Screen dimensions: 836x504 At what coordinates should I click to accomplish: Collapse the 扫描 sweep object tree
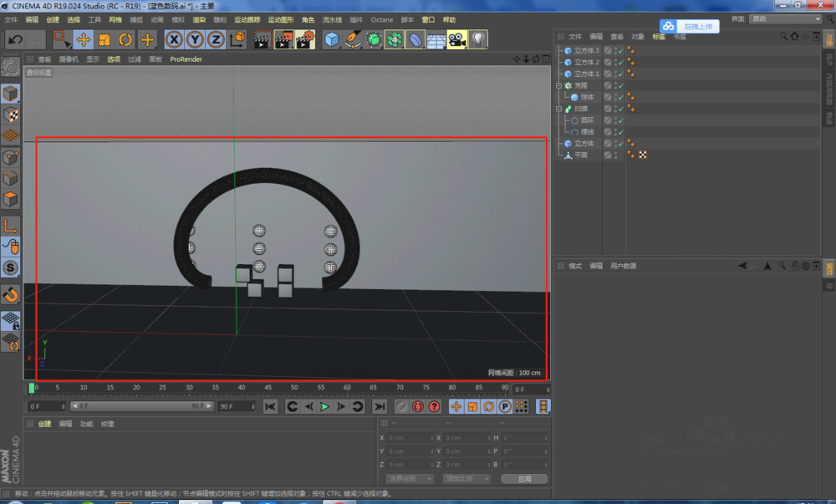point(559,109)
